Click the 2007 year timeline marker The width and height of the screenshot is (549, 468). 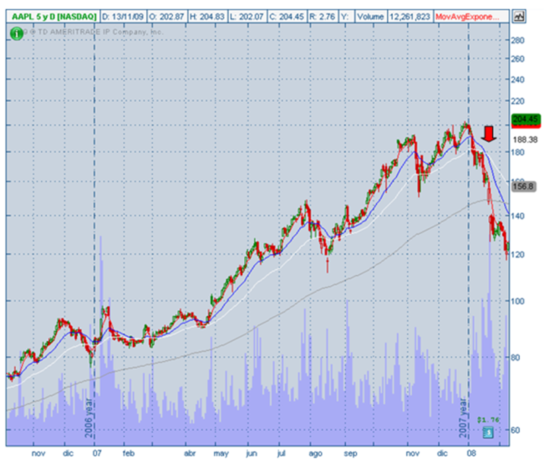tap(463, 418)
